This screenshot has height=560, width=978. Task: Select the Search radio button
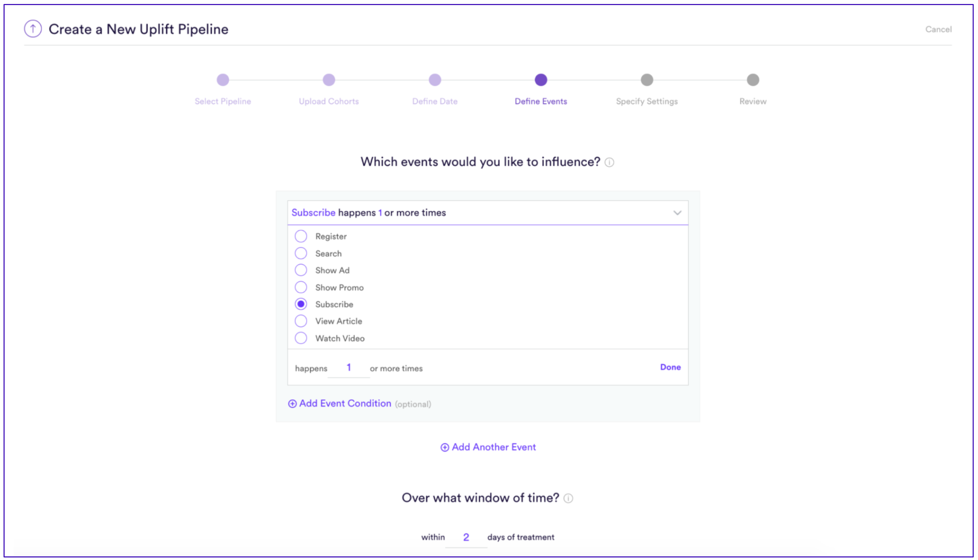point(301,254)
